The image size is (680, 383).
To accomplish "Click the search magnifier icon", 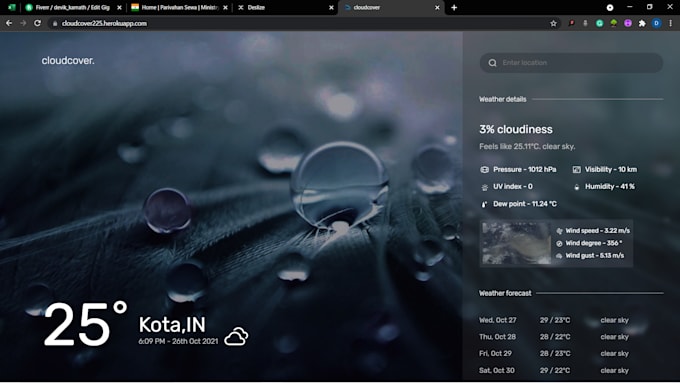I will pyautogui.click(x=492, y=63).
